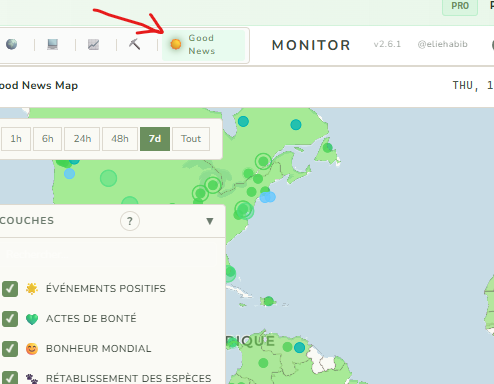This screenshot has height=384, width=494.
Task: Click the THU date label
Action: 473,86
